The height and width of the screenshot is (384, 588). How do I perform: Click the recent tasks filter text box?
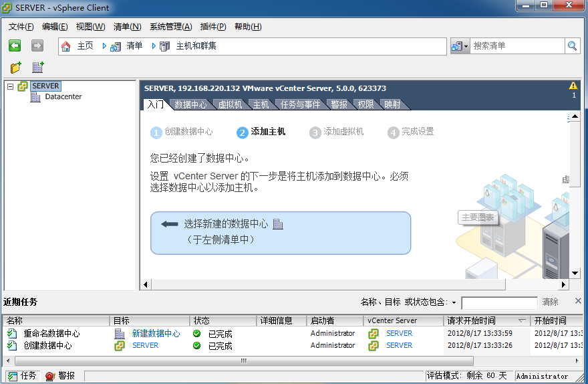click(500, 302)
